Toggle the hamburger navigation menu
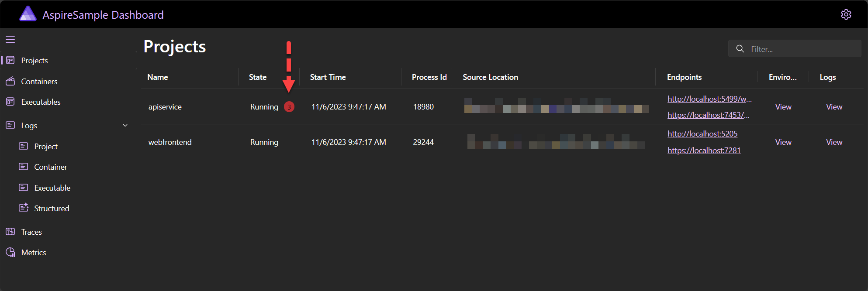 10,40
